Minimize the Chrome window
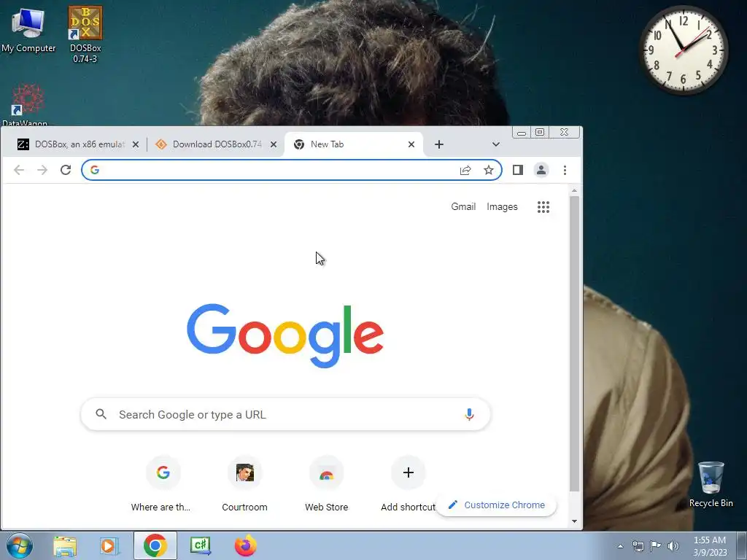747x560 pixels. [x=522, y=133]
